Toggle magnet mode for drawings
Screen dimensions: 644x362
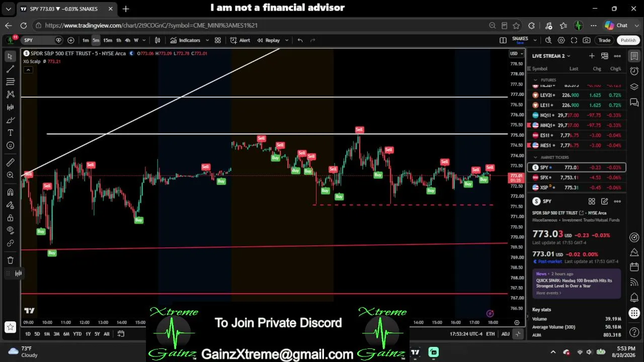coord(10,192)
